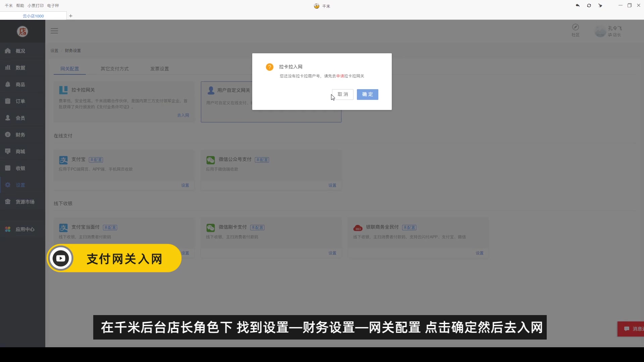The image size is (644, 362).
Task: Select 会员 in the sidebar
Action: [x=22, y=118]
